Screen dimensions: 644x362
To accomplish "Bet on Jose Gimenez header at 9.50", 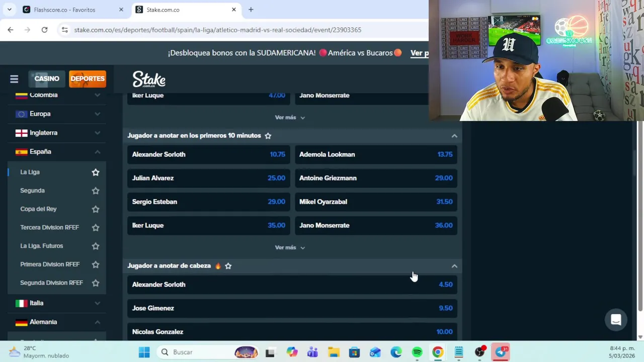I will tap(292, 308).
